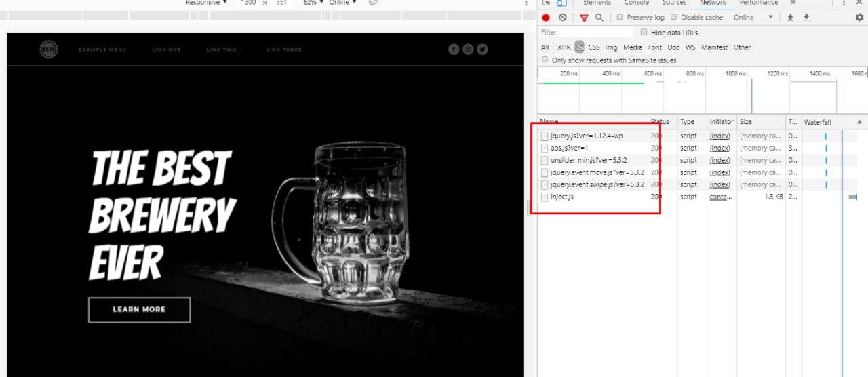Toggle Waterfall column sort arrow

pyautogui.click(x=859, y=122)
